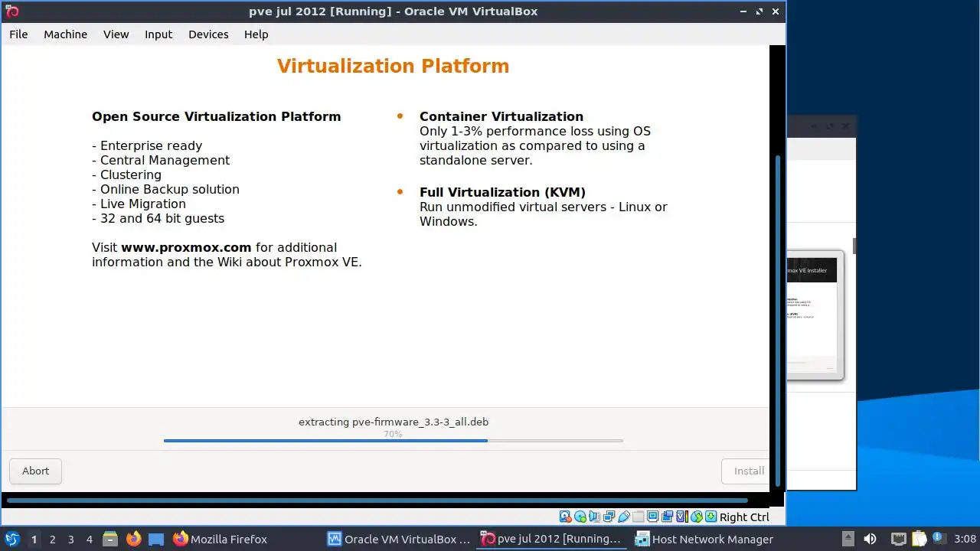This screenshot has height=551, width=980.
Task: Click the VM window vertical scrollbar
Action: click(x=778, y=321)
